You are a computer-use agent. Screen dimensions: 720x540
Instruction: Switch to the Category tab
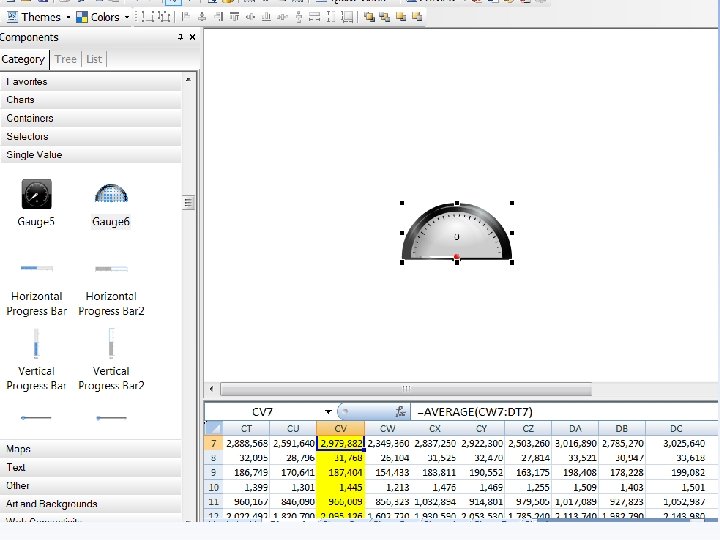[23, 59]
